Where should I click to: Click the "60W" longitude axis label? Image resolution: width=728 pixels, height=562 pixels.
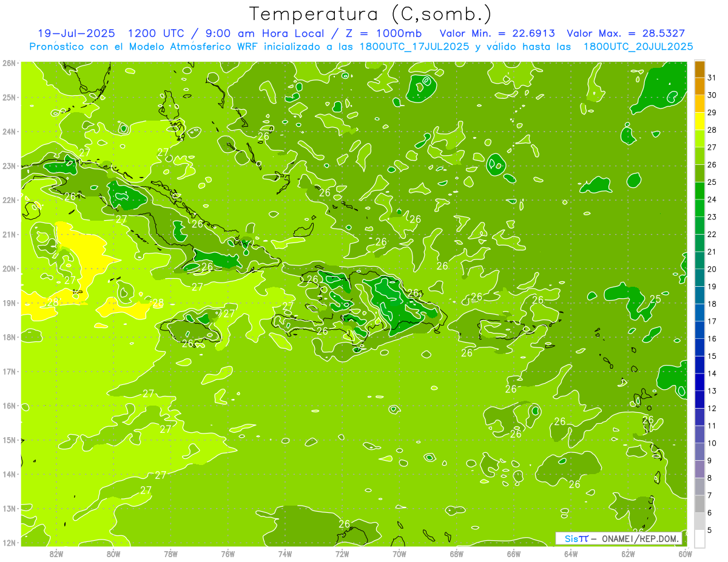tap(686, 554)
